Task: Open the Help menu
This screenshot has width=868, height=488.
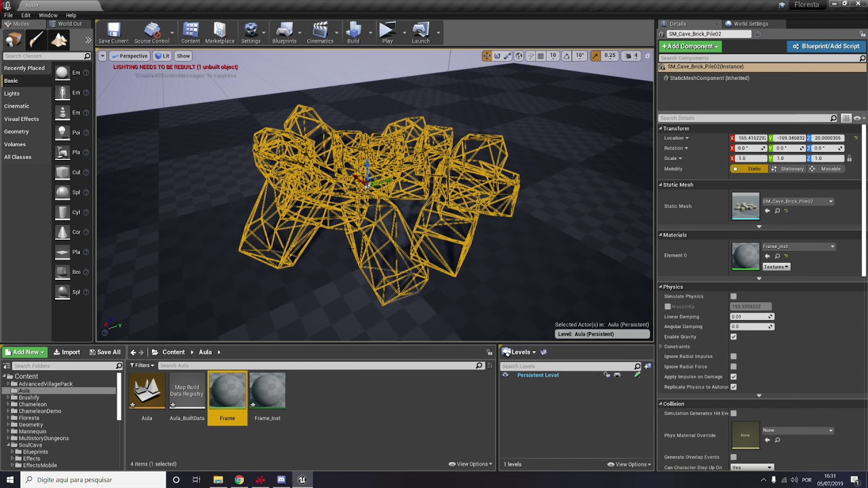Action: click(71, 15)
